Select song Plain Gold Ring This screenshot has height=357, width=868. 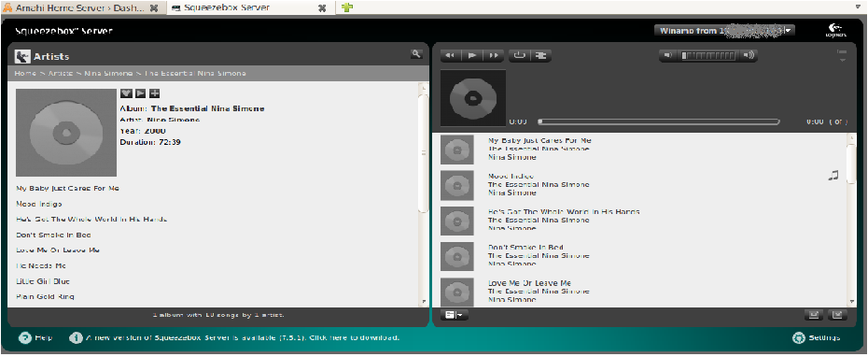[x=45, y=296]
